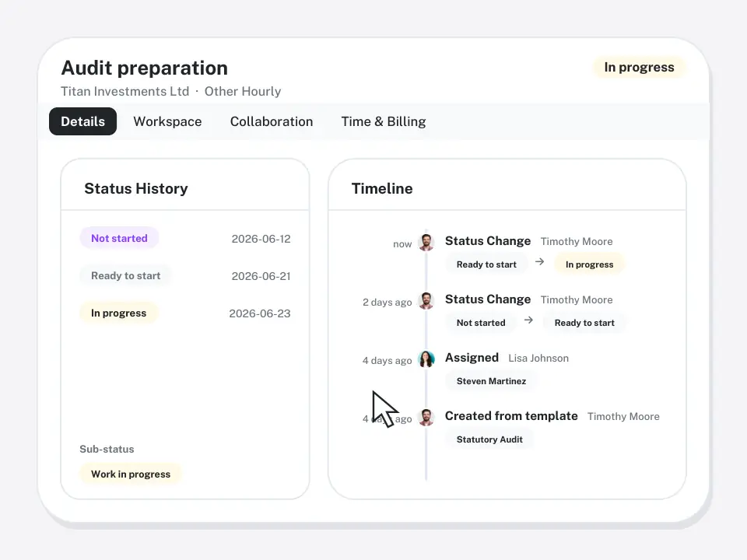Screen dimensions: 747x560
Task: Click the Steven Martinez assignee chip
Action: click(x=491, y=381)
